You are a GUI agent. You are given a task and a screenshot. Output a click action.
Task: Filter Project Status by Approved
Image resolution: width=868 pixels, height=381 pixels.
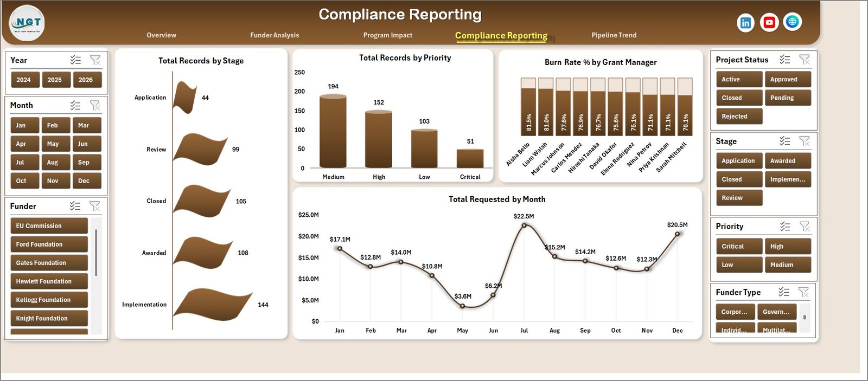tap(788, 79)
